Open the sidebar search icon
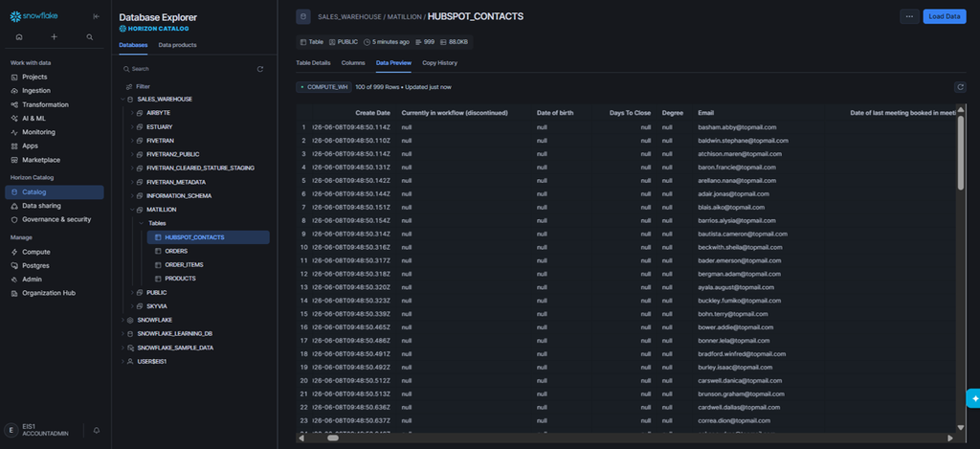The height and width of the screenshot is (449, 980). [x=90, y=37]
